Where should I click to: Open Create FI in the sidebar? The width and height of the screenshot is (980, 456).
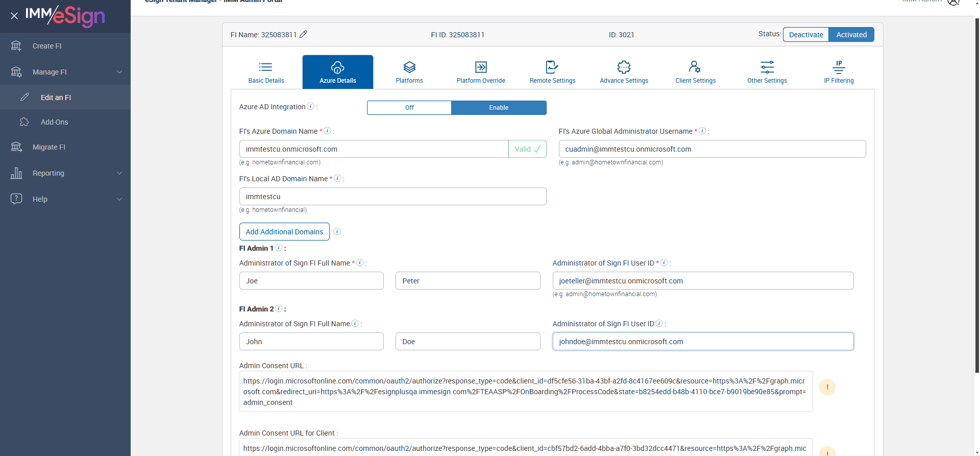point(65,46)
